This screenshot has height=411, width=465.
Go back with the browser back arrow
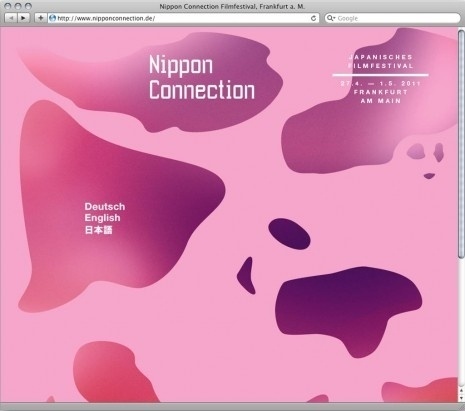[x=11, y=18]
